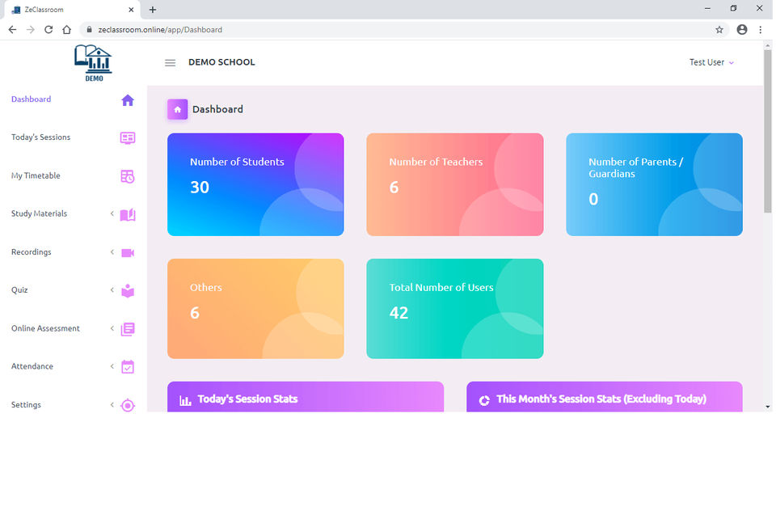776x532 pixels.
Task: Click scrollbar up arrow
Action: [x=768, y=45]
